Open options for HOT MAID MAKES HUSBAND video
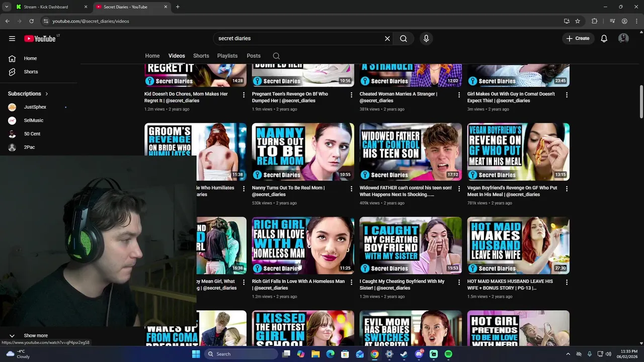This screenshot has width=644, height=362. (x=567, y=282)
